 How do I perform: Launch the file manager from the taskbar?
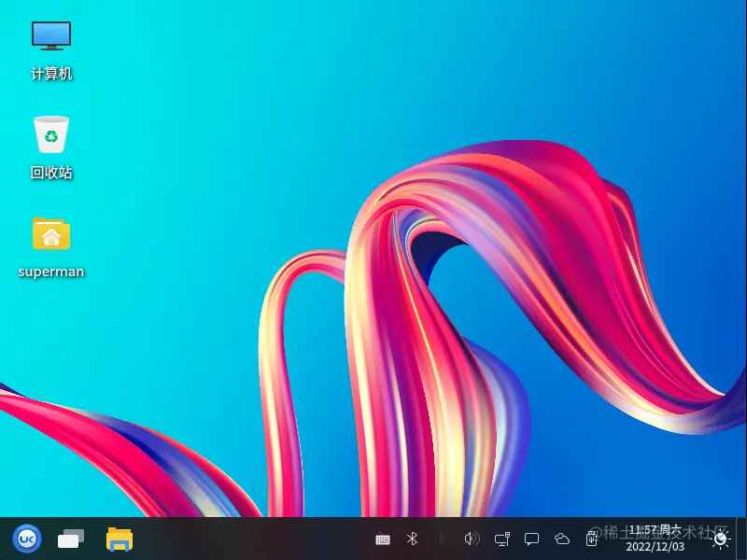[120, 539]
